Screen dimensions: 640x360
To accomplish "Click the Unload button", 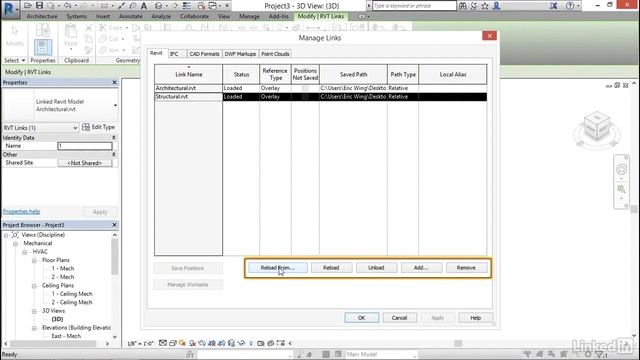I will 376,268.
